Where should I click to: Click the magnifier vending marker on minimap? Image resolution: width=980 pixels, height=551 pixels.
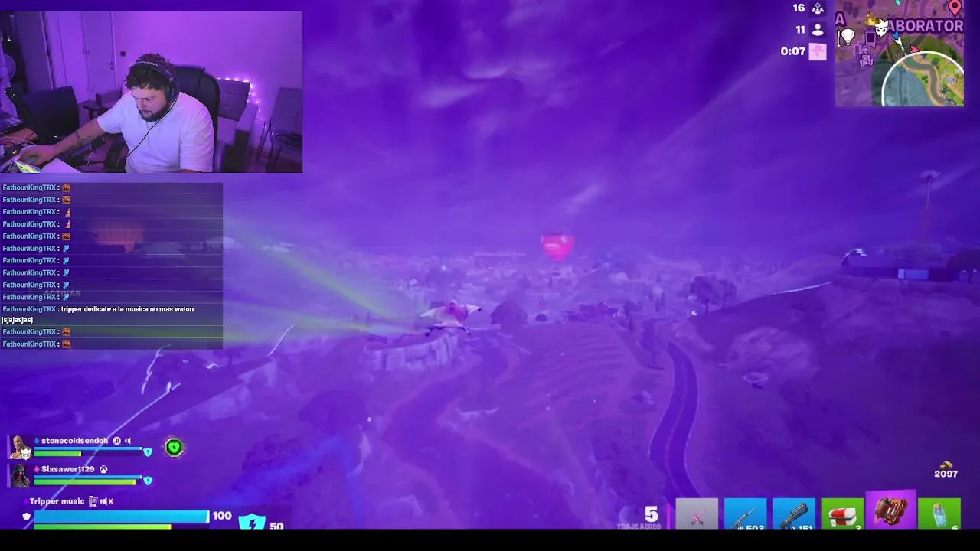866,59
